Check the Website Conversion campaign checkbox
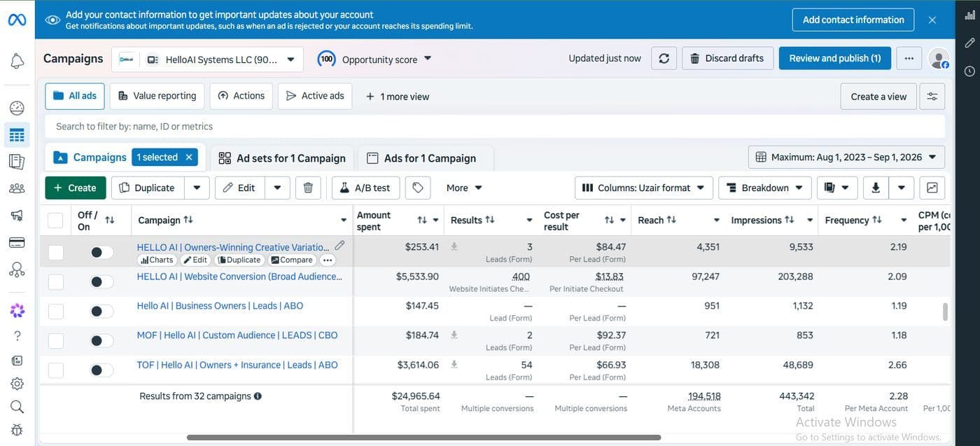The image size is (980, 446). (55, 281)
